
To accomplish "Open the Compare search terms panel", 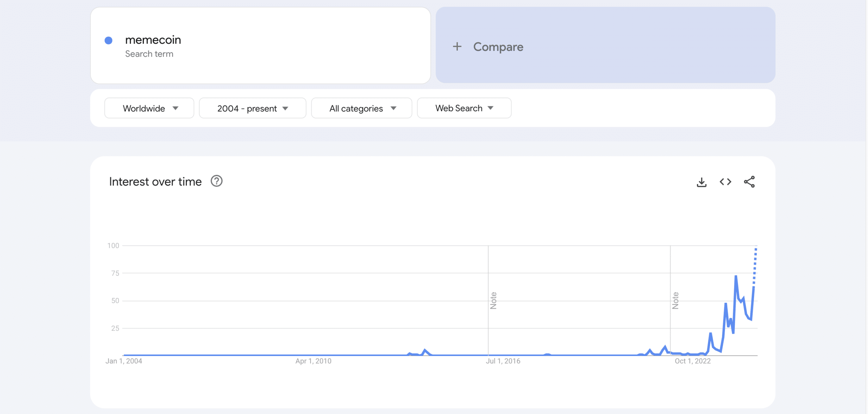I will 605,46.
